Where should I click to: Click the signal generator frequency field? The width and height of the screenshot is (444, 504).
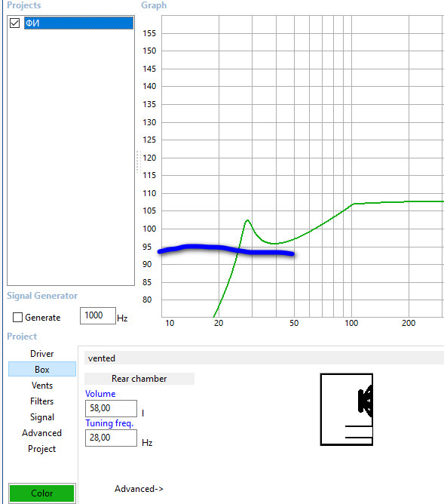(97, 315)
